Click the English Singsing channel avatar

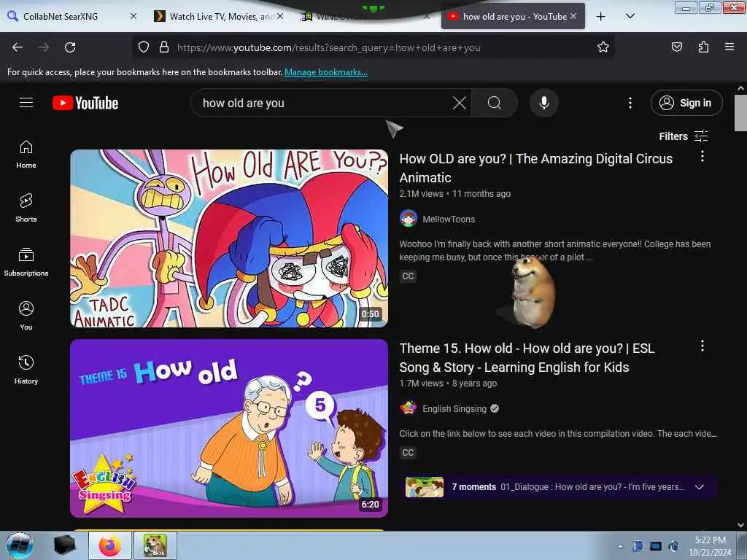(x=409, y=408)
